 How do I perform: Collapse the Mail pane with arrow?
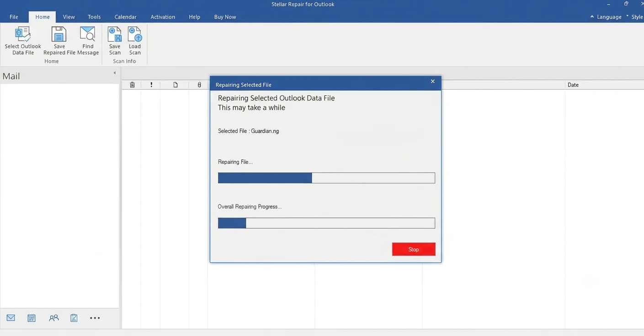[115, 73]
